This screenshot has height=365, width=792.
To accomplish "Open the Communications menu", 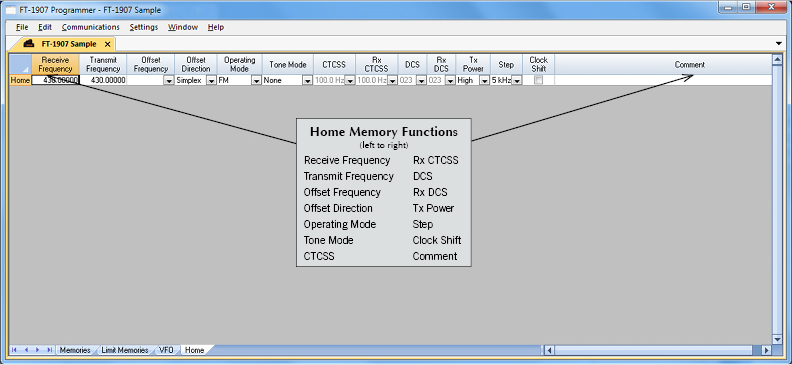I will [x=90, y=27].
